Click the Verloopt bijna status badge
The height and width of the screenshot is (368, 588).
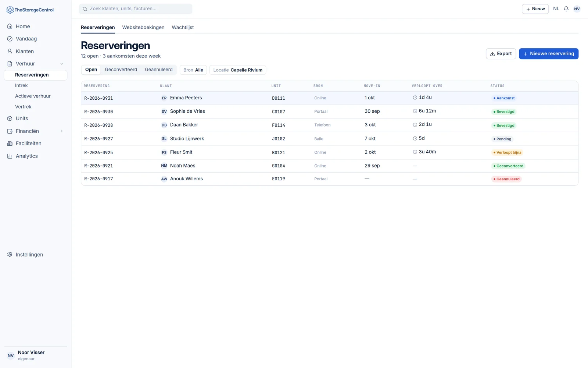pyautogui.click(x=507, y=152)
